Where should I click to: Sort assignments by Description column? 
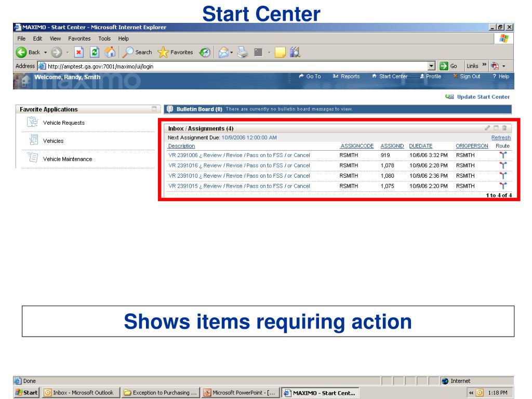coord(181,146)
